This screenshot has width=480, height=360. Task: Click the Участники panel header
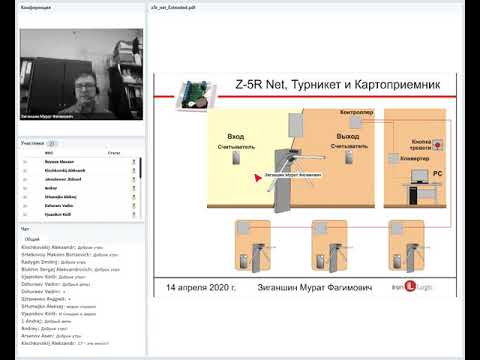pos(32,143)
